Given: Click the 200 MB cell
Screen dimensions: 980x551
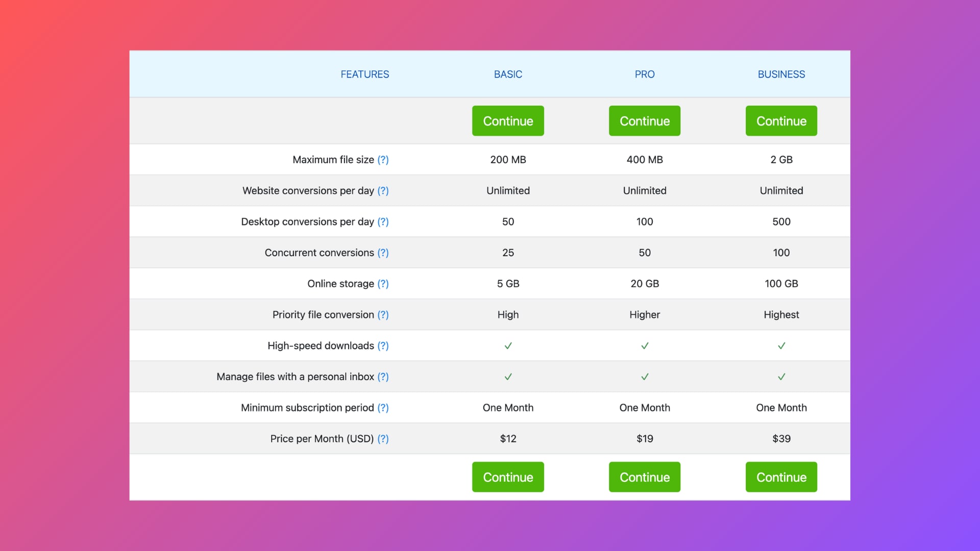Looking at the screenshot, I should (x=508, y=160).
